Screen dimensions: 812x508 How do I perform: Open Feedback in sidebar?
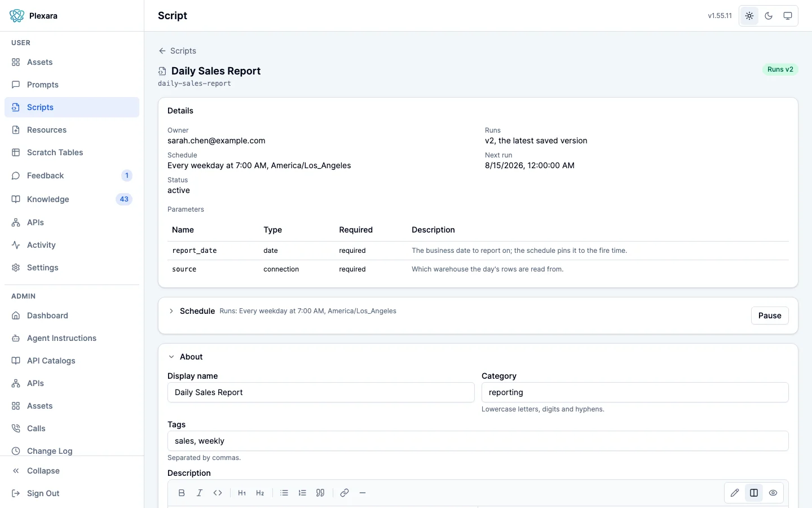[72, 176]
